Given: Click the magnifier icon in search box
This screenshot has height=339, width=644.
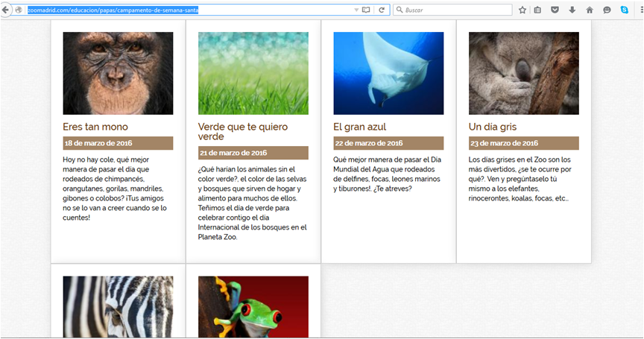Looking at the screenshot, I should [400, 10].
